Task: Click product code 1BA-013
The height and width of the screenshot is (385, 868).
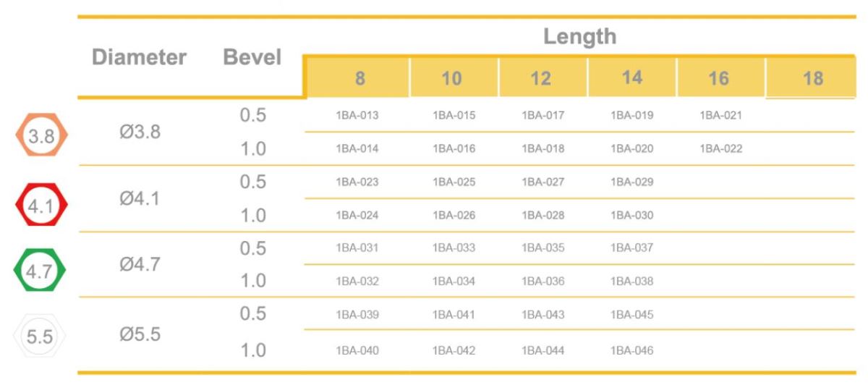Action: tap(357, 115)
